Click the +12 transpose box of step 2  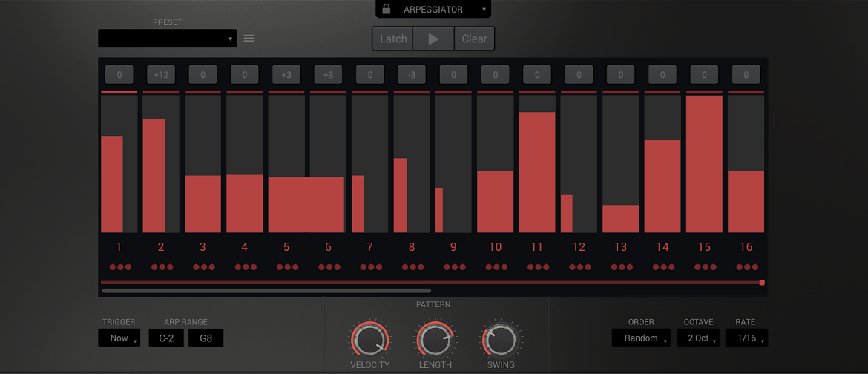pos(161,74)
